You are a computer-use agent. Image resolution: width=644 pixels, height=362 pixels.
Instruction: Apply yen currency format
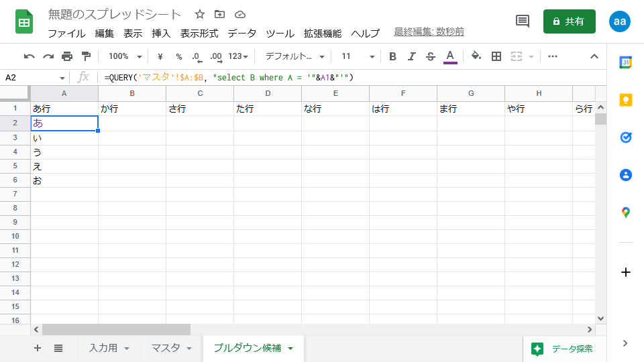tap(160, 56)
